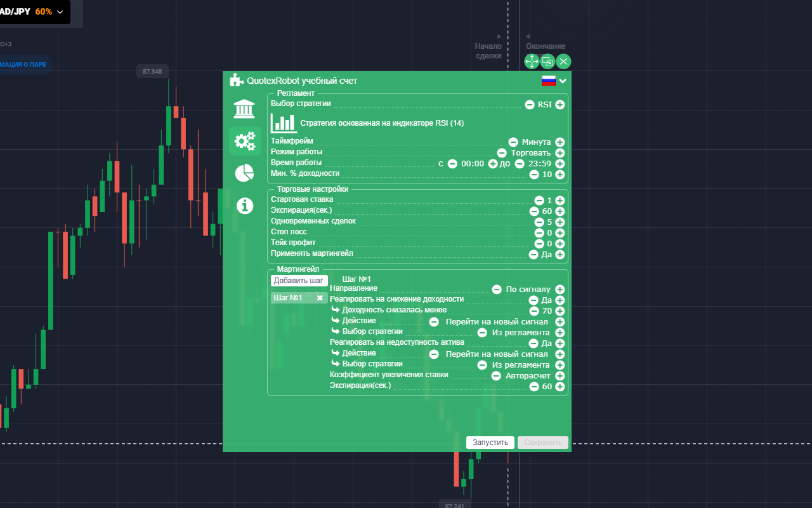Screen dimensions: 812x508
Task: Change Коэффициент увеличения ставки with plus
Action: point(560,376)
